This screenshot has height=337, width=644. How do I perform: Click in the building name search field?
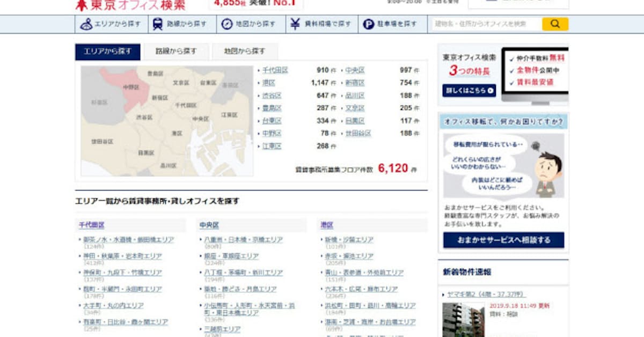click(x=486, y=24)
